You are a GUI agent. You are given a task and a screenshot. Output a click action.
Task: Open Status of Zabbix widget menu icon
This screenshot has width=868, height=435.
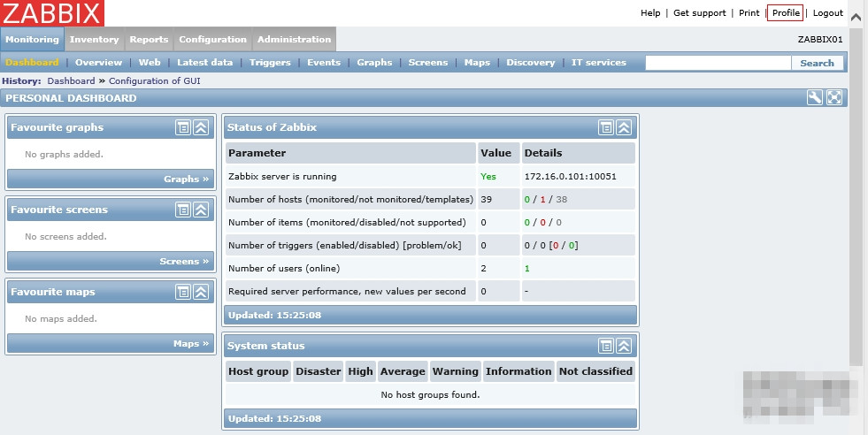(x=606, y=127)
